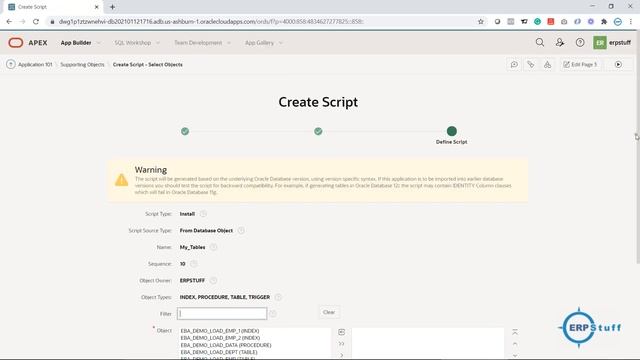The image size is (640, 360).
Task: Click the shuttle move all icon
Action: click(342, 344)
